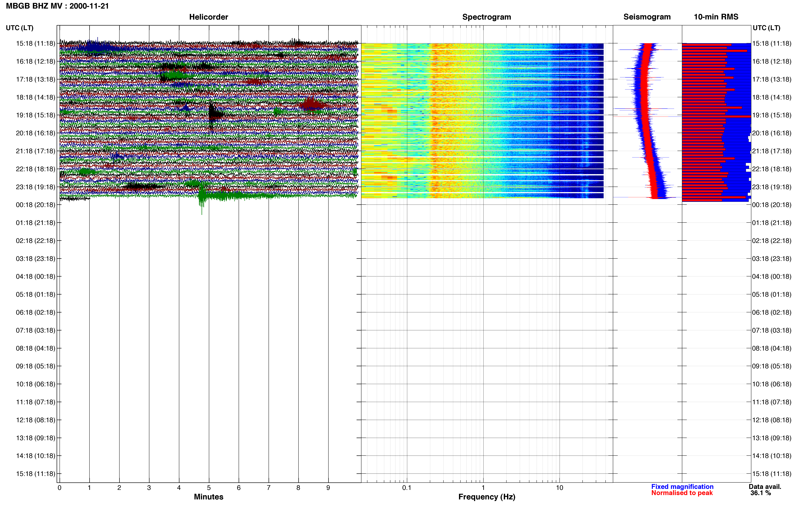Click the Seismogram panel title
Screen dimensions: 812x508
[647, 17]
